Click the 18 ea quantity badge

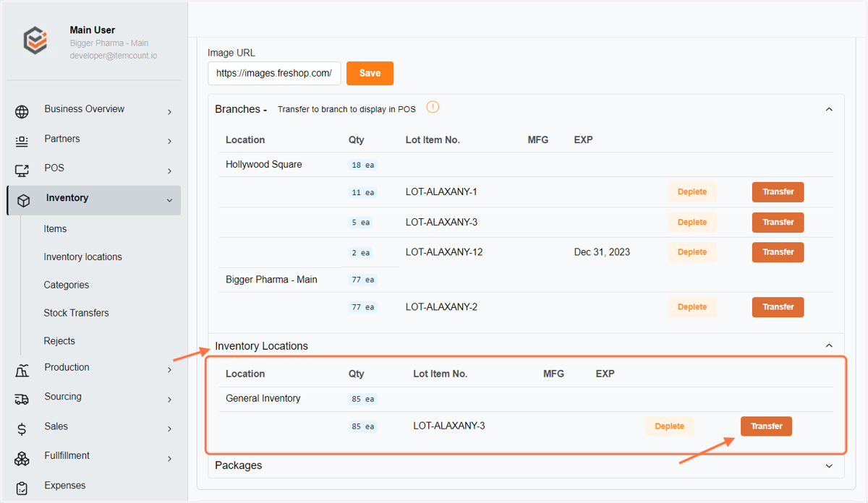[362, 165]
